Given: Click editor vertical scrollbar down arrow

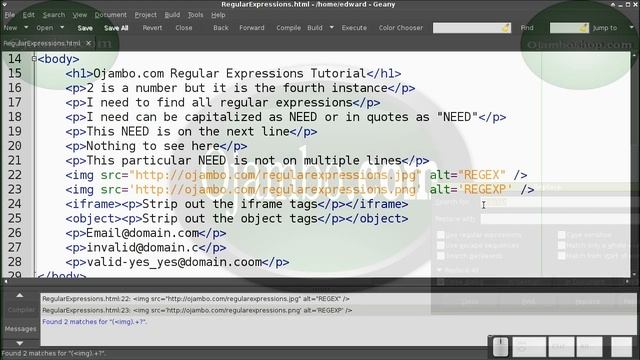Looking at the screenshot, I should (634, 275).
